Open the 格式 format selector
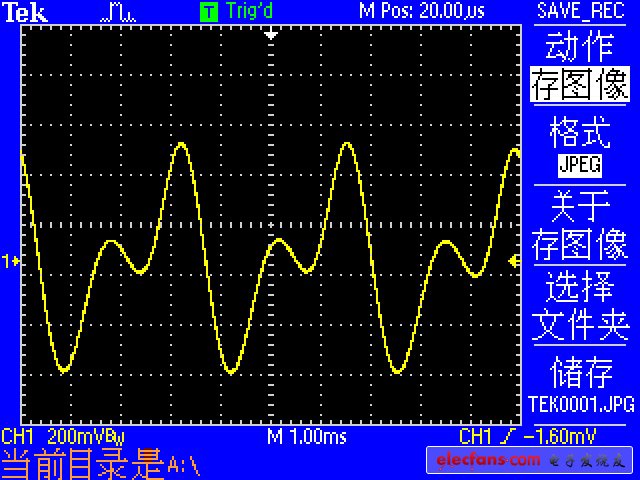 (580, 131)
